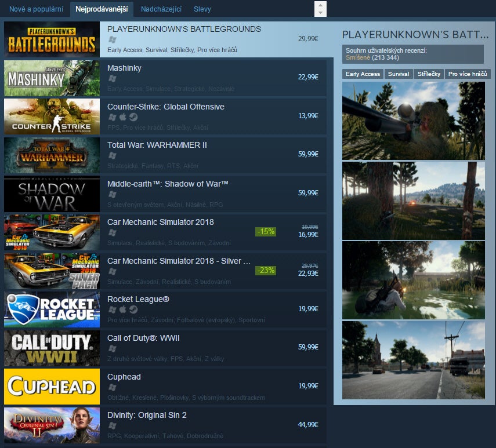
Task: Click the Windows icon under Cuphead
Action: pos(113,387)
